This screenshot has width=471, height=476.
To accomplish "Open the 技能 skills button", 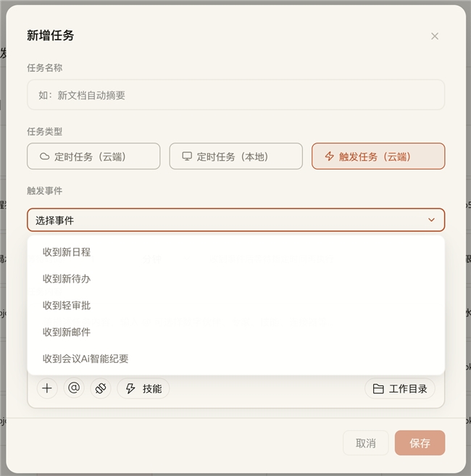I will pos(143,388).
